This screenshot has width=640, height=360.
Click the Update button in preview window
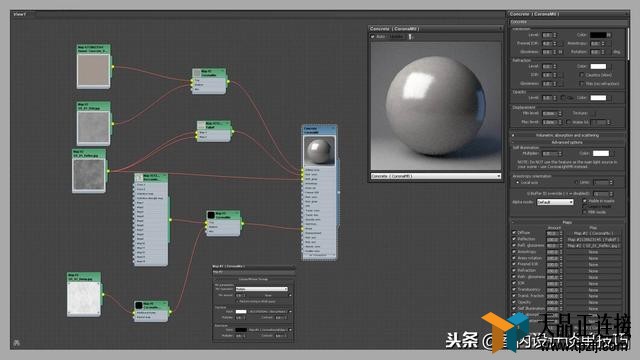[396, 37]
